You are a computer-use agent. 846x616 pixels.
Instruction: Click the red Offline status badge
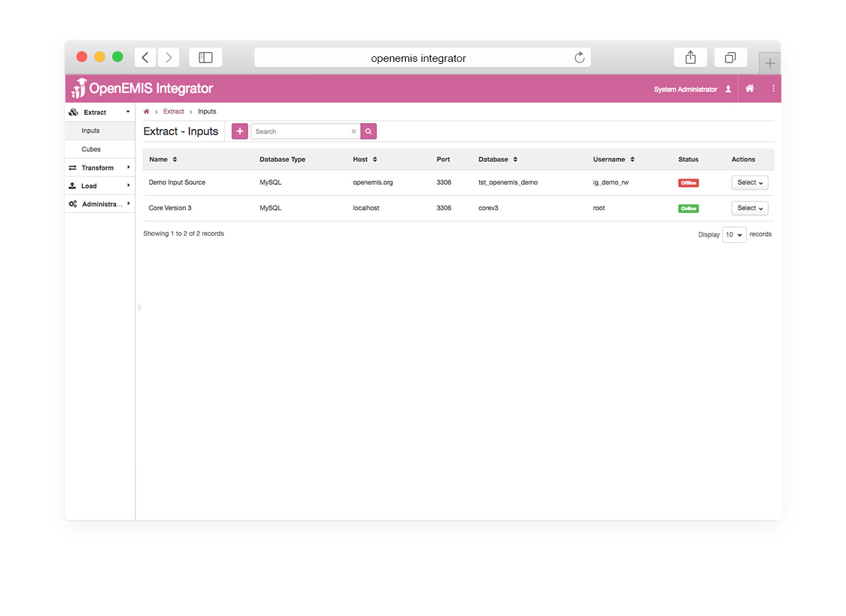click(x=688, y=183)
